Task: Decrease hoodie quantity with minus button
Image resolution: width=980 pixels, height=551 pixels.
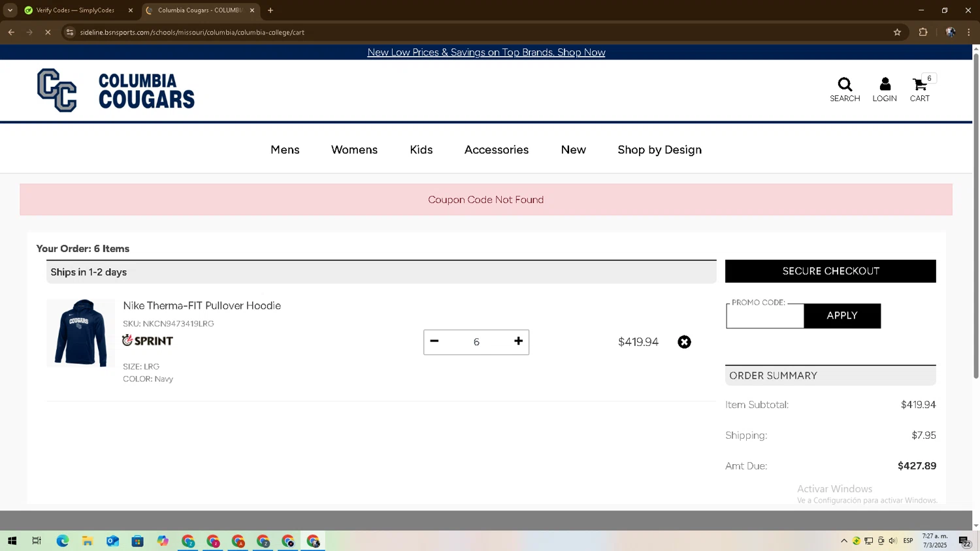Action: (x=434, y=341)
